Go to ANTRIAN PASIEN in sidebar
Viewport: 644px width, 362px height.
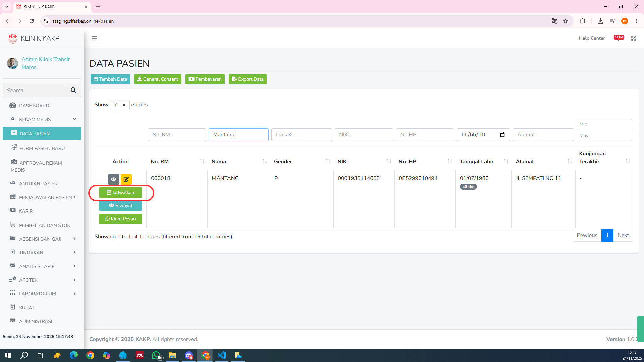pyautogui.click(x=38, y=184)
